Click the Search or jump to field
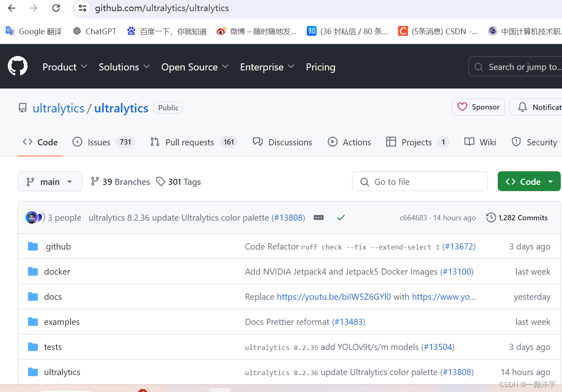Screen dimensions: 562x392 pyautogui.click(x=515, y=67)
